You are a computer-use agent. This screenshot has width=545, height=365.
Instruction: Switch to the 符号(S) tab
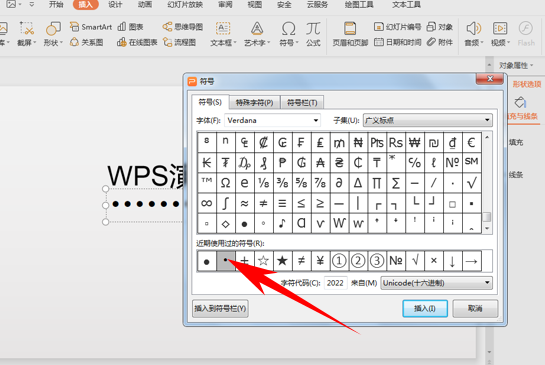(x=210, y=102)
